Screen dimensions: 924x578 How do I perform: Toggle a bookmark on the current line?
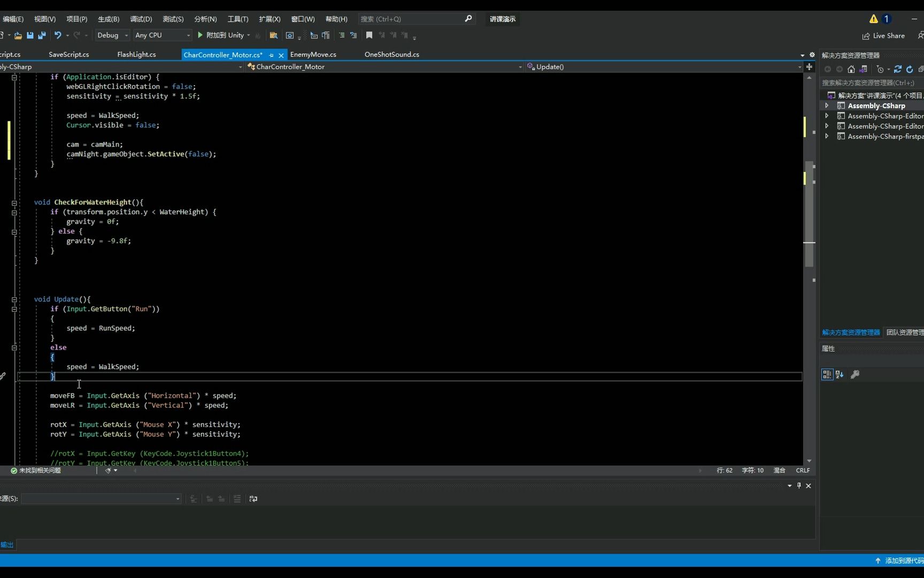click(369, 35)
